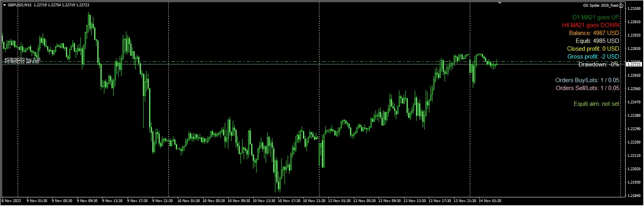
Task: Click the Closed profit: 0 USD label
Action: [593, 49]
